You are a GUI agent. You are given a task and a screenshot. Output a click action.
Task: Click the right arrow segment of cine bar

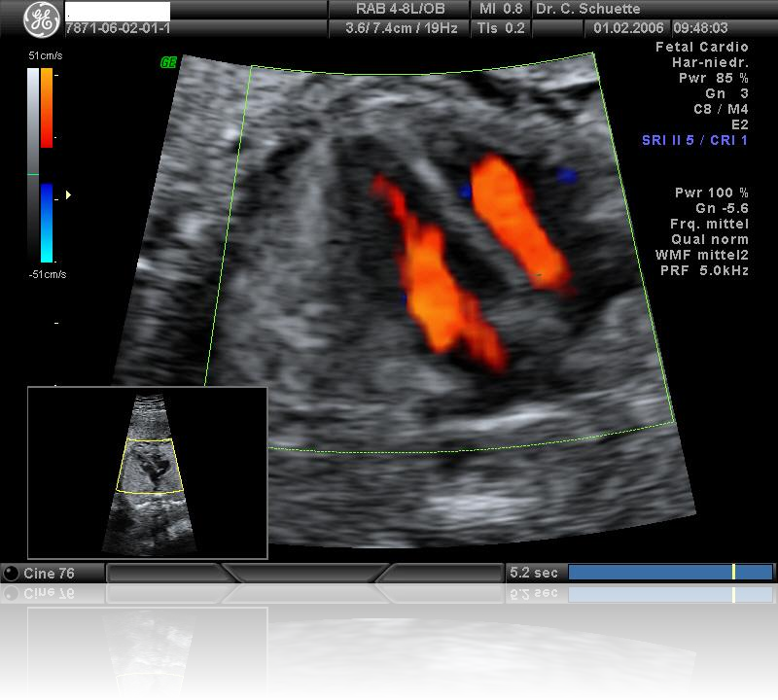tap(438, 574)
